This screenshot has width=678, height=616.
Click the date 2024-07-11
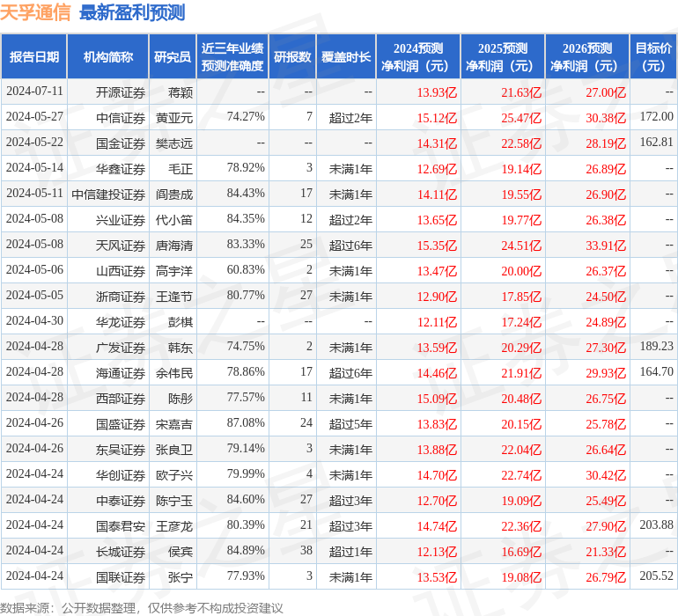click(34, 92)
